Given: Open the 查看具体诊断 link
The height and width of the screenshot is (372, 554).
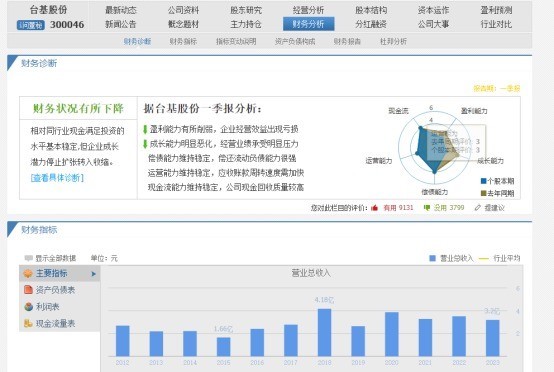Looking at the screenshot, I should click(57, 178).
